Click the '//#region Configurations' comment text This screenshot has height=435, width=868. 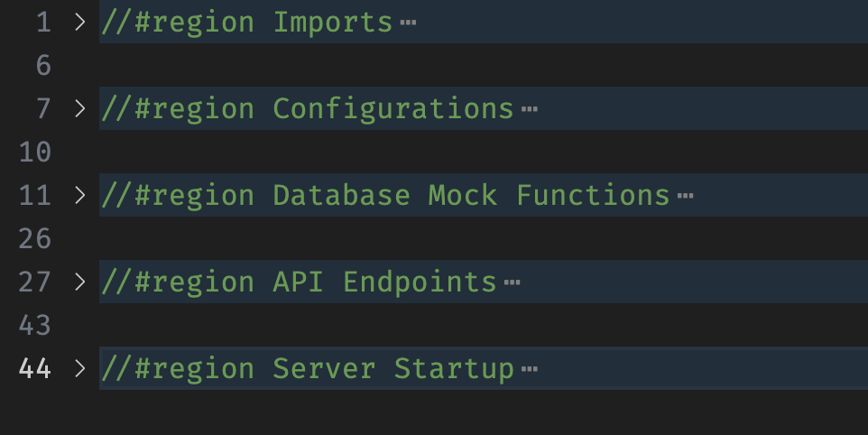click(307, 108)
